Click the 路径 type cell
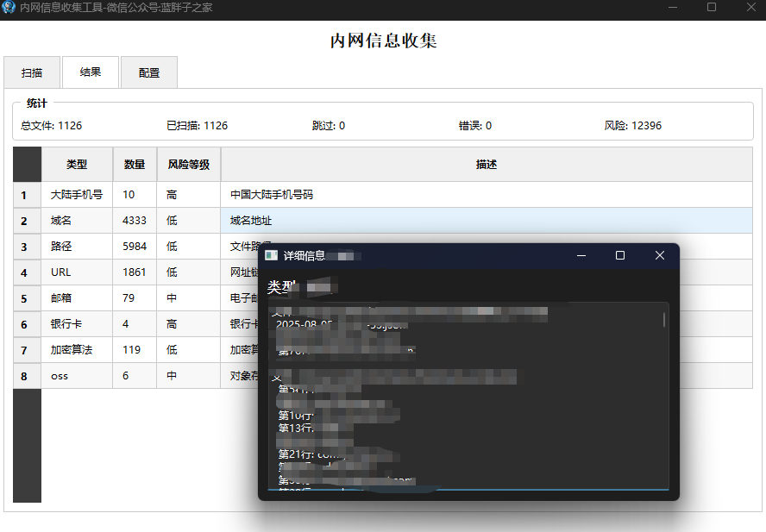 pos(77,247)
